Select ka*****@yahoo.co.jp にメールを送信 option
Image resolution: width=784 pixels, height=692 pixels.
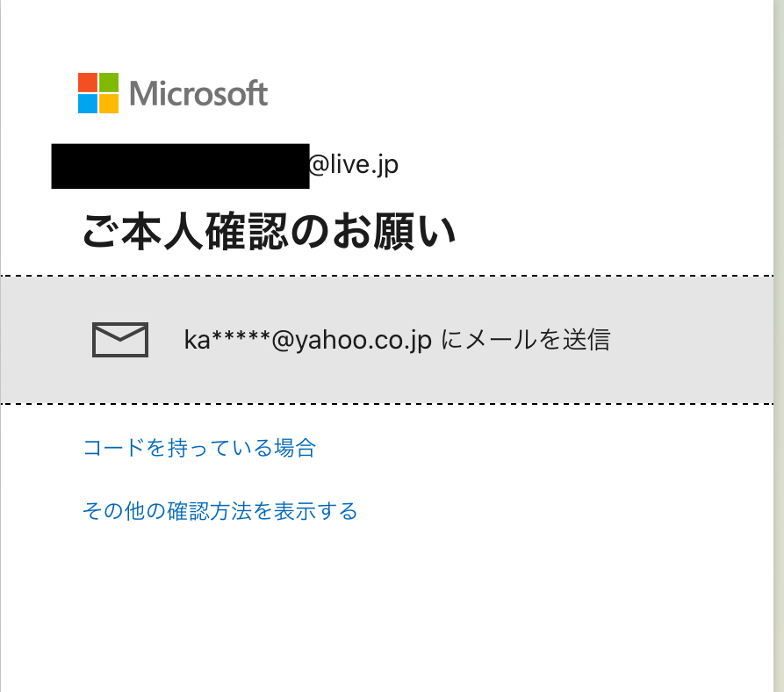(387, 340)
